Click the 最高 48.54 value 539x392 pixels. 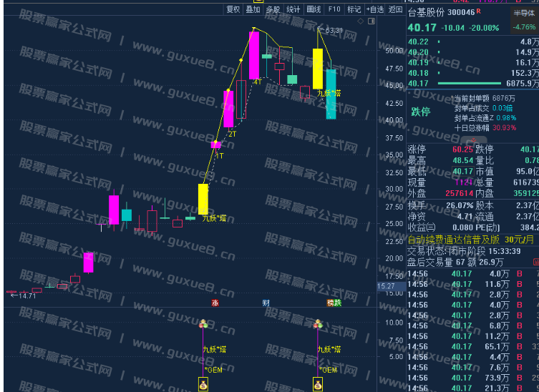coord(462,160)
